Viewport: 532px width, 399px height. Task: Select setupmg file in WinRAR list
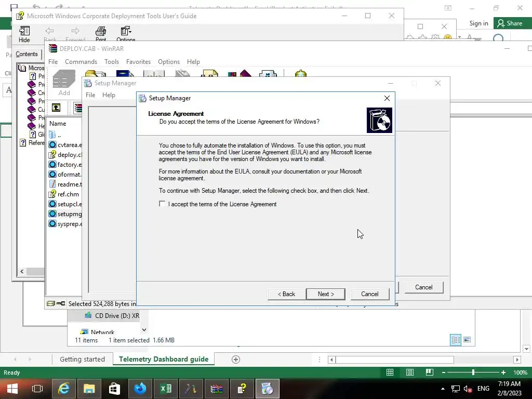[x=65, y=214]
